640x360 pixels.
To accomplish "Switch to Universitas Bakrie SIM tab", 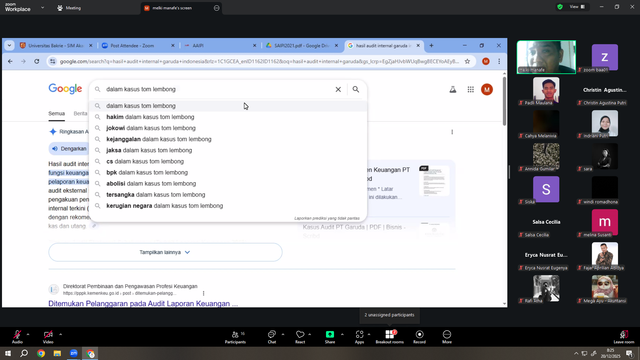I will click(56, 46).
